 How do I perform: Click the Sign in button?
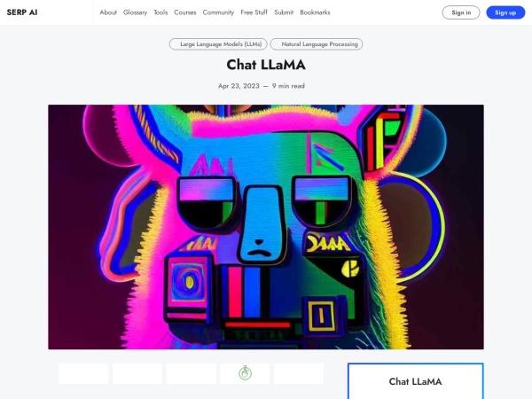click(x=461, y=12)
